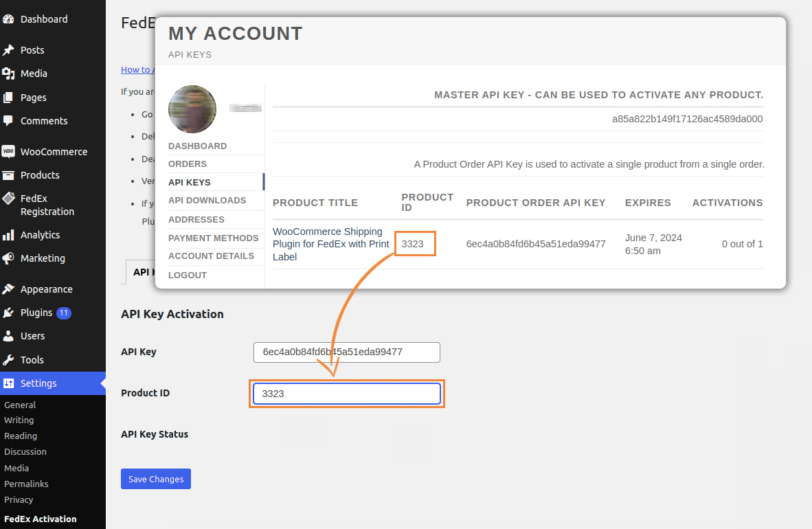Click the 'How to' help link
The width and height of the screenshot is (812, 529).
point(137,69)
